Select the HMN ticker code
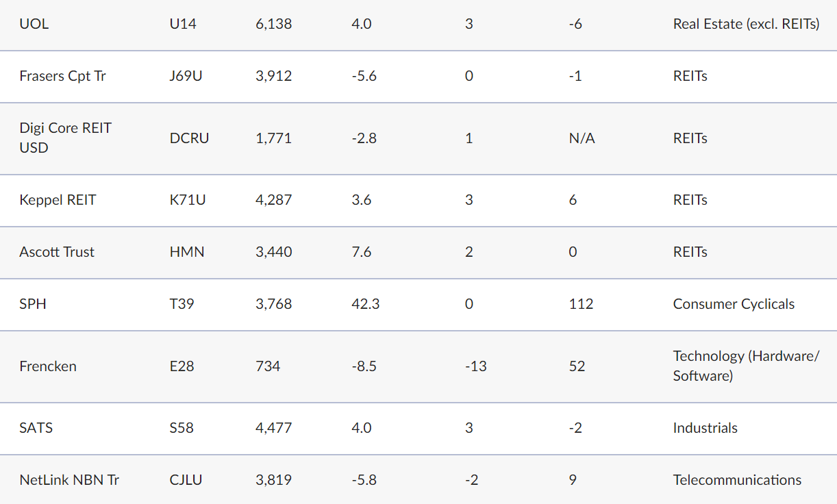The width and height of the screenshot is (837, 504). [187, 252]
